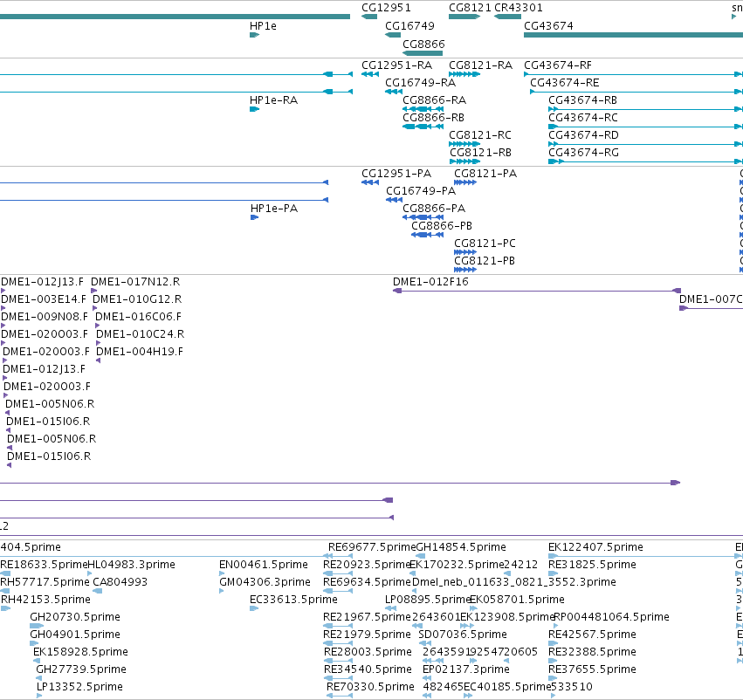Select EST RE18633.5prime

click(44, 565)
